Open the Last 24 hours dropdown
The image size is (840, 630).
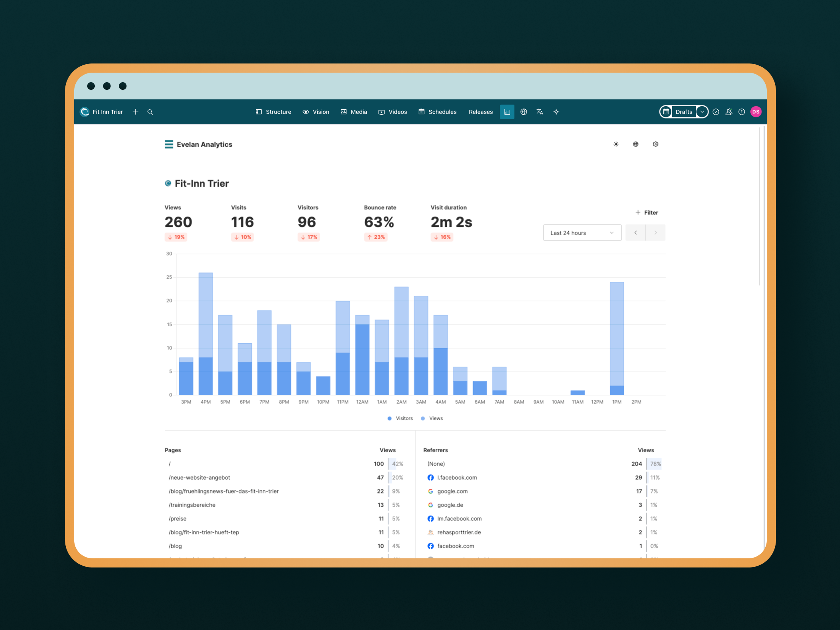tap(582, 233)
